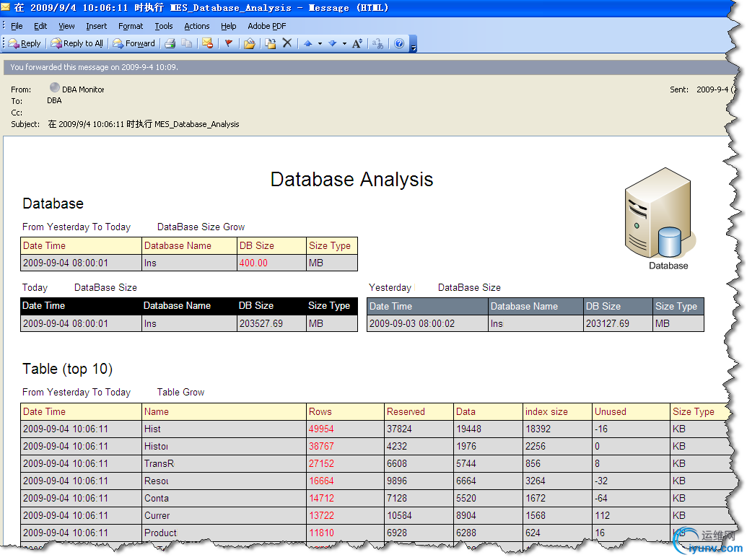Open the Adobe PDF menu
This screenshot has width=747, height=560.
(x=267, y=26)
